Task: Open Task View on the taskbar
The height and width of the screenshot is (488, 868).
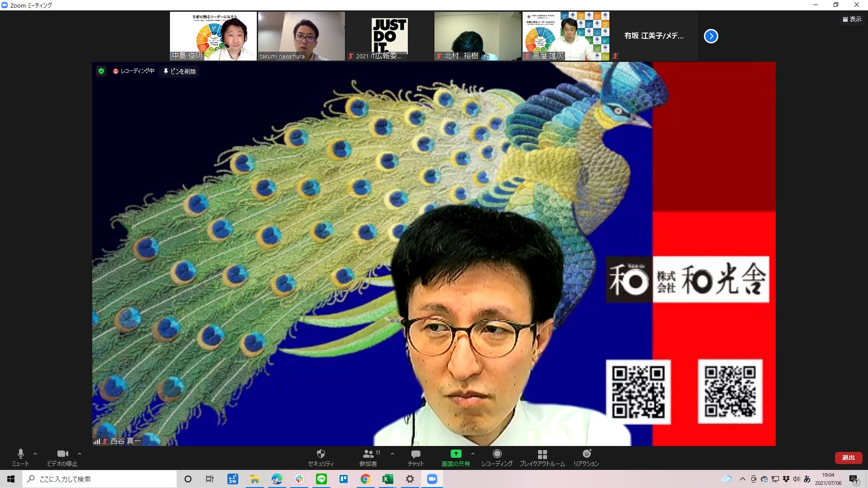Action: click(x=210, y=479)
